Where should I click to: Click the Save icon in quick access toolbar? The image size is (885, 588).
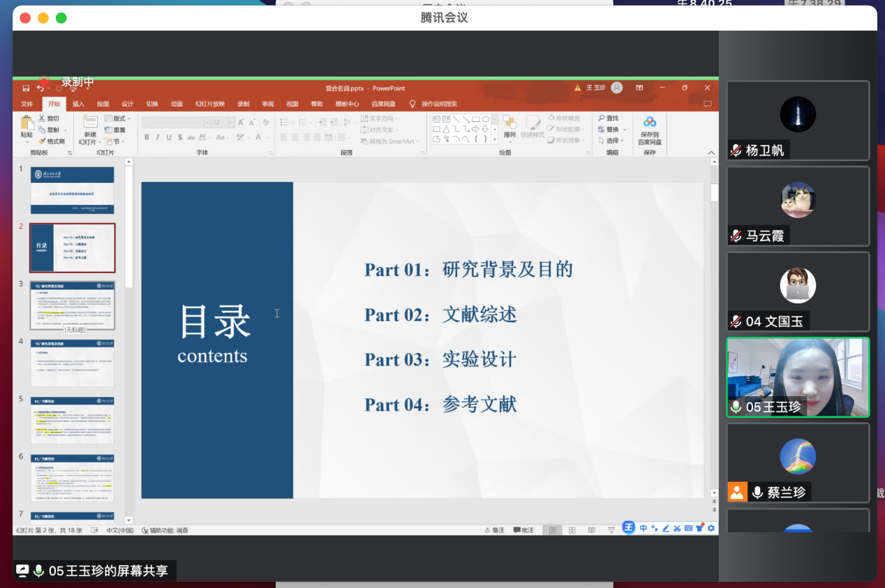26,88
